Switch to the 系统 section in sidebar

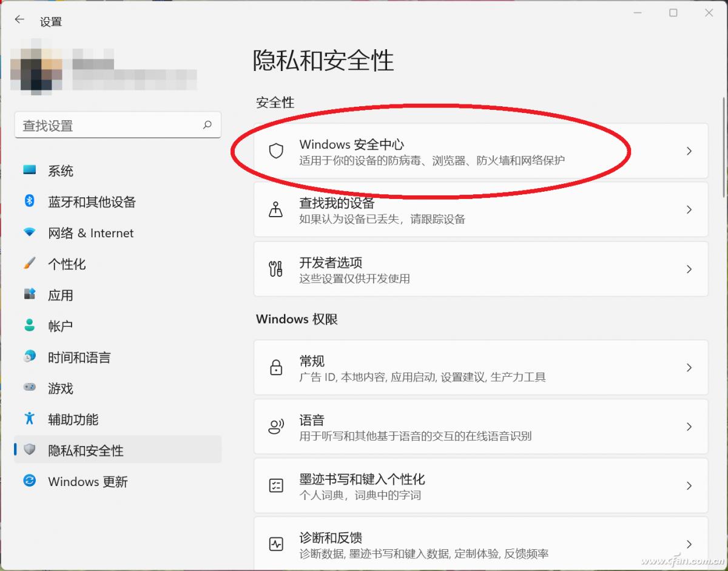[61, 171]
